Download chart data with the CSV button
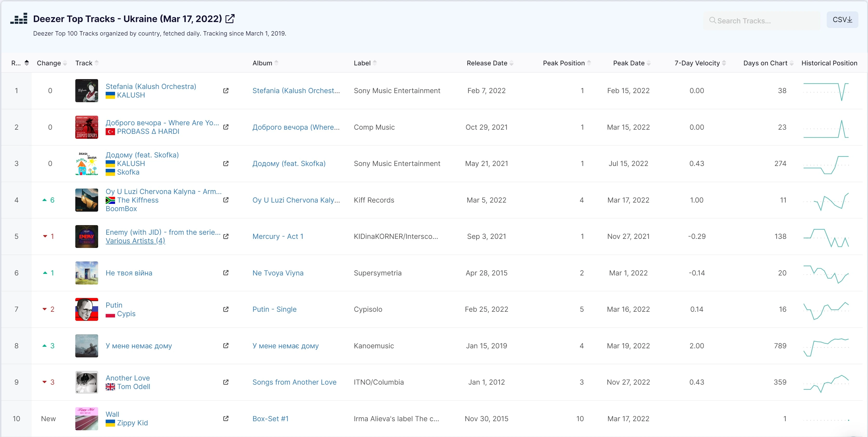The image size is (868, 437). coord(842,19)
